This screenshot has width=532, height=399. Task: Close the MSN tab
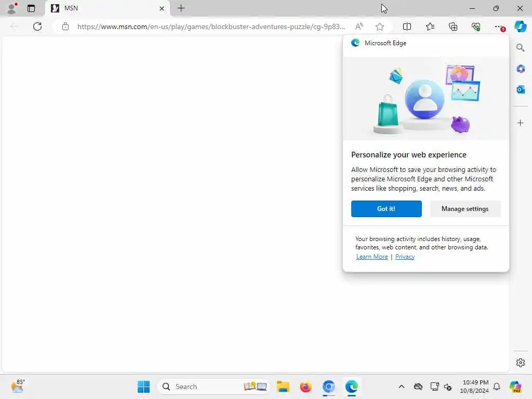coord(162,8)
